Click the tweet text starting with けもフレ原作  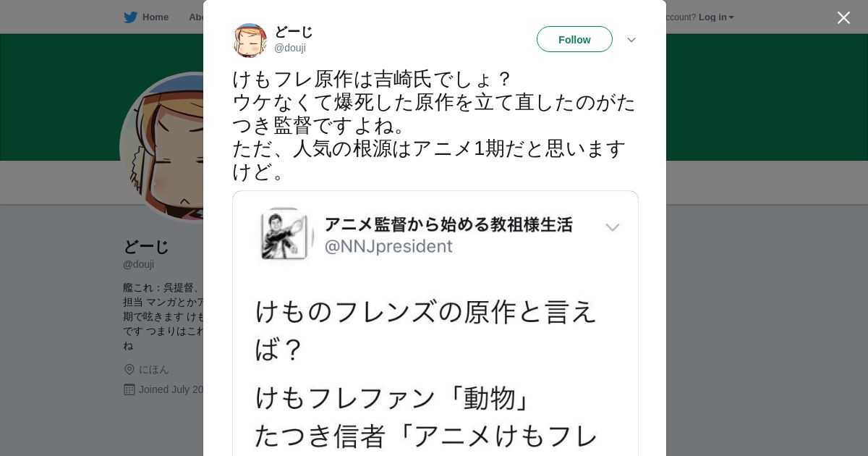[x=434, y=125]
